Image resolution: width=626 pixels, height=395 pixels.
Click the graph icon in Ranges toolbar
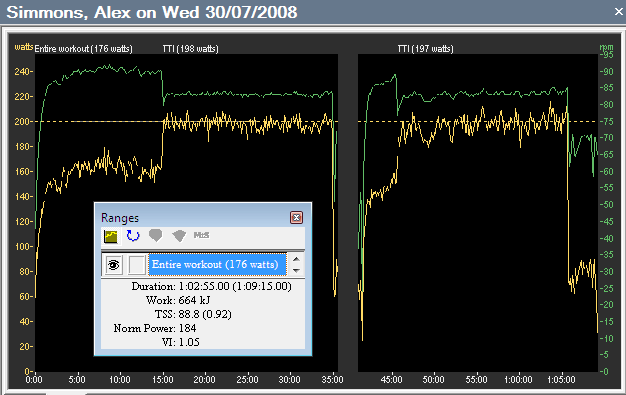pyautogui.click(x=111, y=236)
